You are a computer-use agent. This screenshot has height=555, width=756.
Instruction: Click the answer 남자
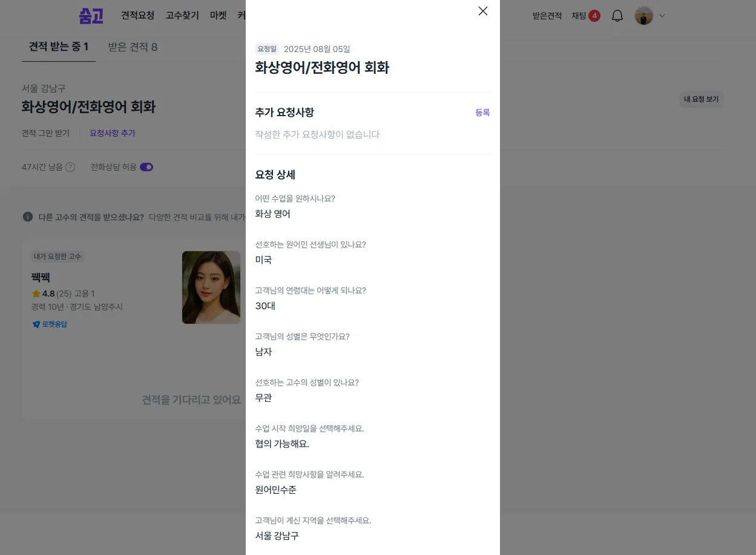pos(264,352)
